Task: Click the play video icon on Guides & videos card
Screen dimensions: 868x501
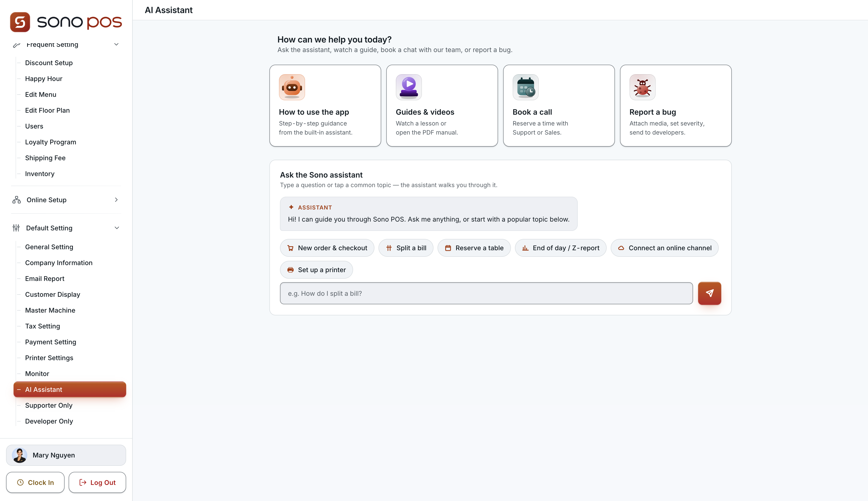Action: pos(409,87)
